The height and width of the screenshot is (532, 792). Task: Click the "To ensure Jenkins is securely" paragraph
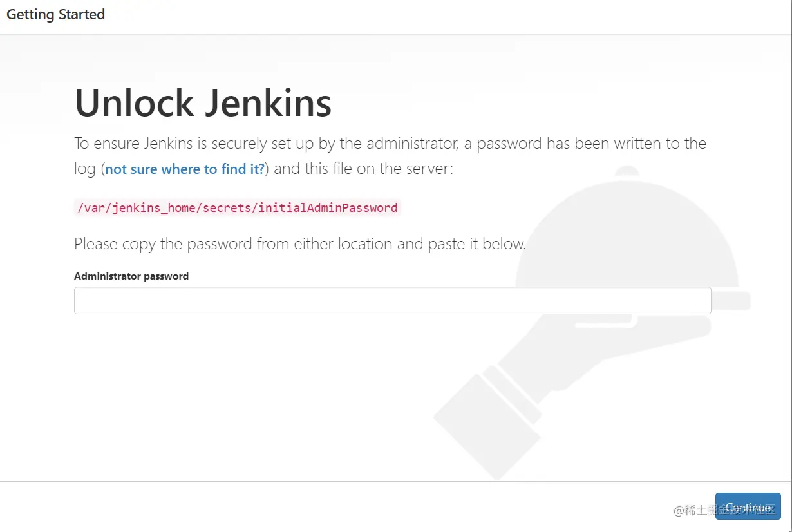[390, 143]
